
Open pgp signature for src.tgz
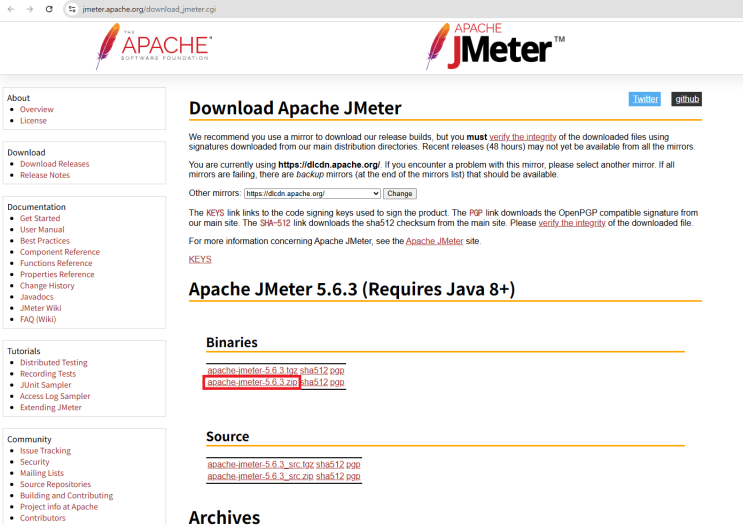pyautogui.click(x=353, y=465)
